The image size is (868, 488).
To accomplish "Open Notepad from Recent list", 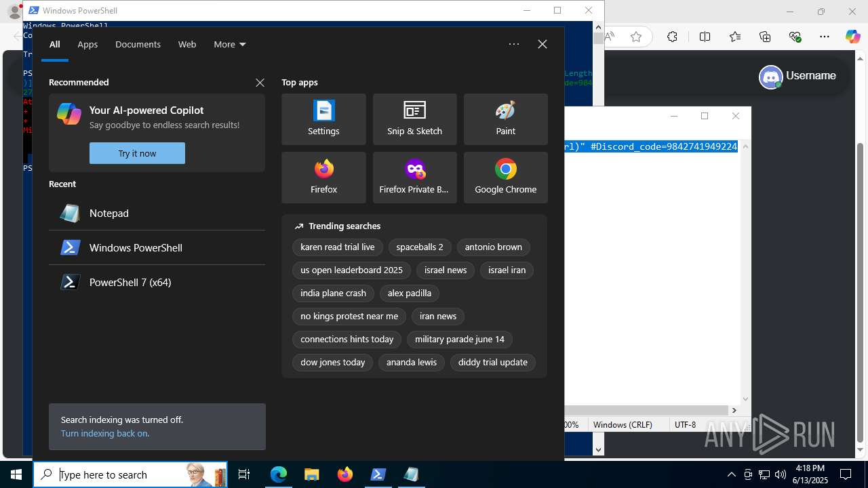I will (157, 213).
